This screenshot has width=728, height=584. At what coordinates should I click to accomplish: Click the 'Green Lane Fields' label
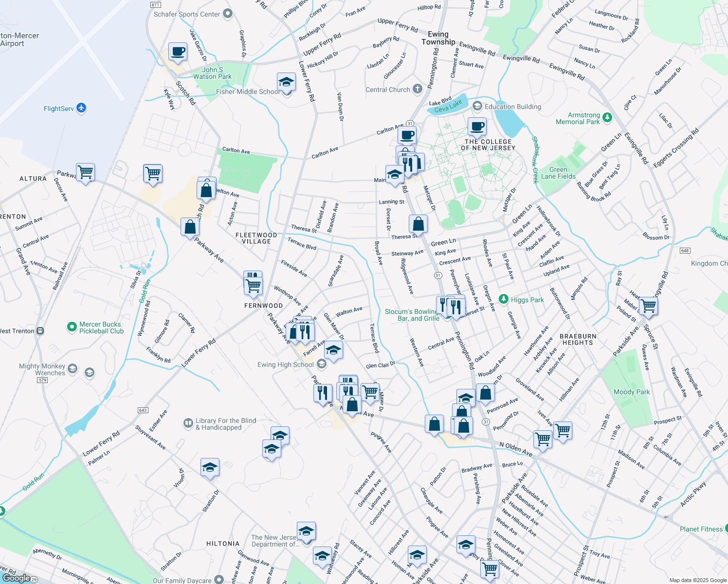pyautogui.click(x=558, y=173)
